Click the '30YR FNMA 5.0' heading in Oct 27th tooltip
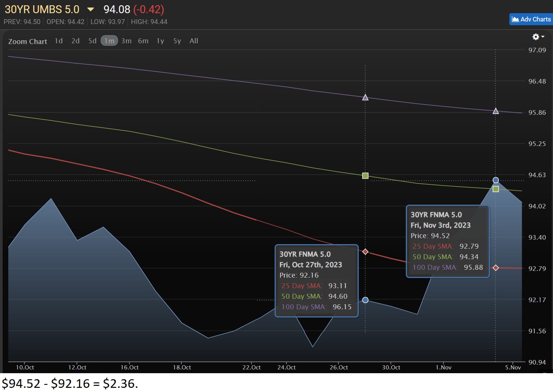Image resolution: width=553 pixels, height=392 pixels. coord(305,254)
